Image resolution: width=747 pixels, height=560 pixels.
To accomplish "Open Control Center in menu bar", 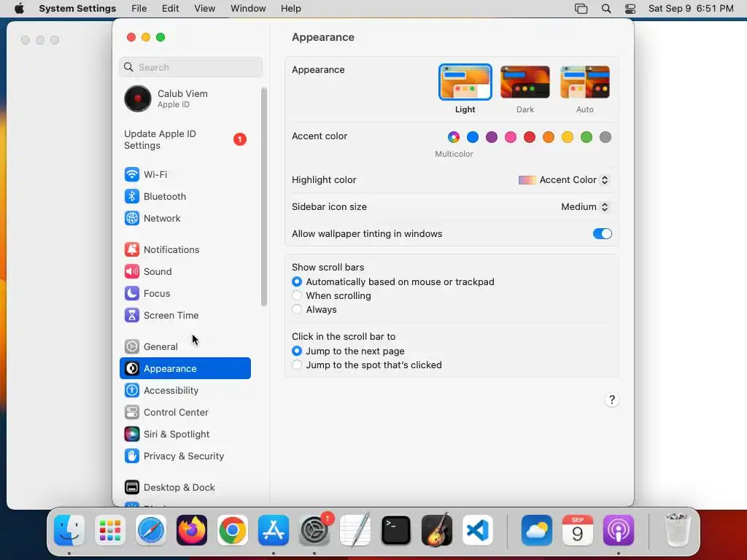I will [630, 9].
